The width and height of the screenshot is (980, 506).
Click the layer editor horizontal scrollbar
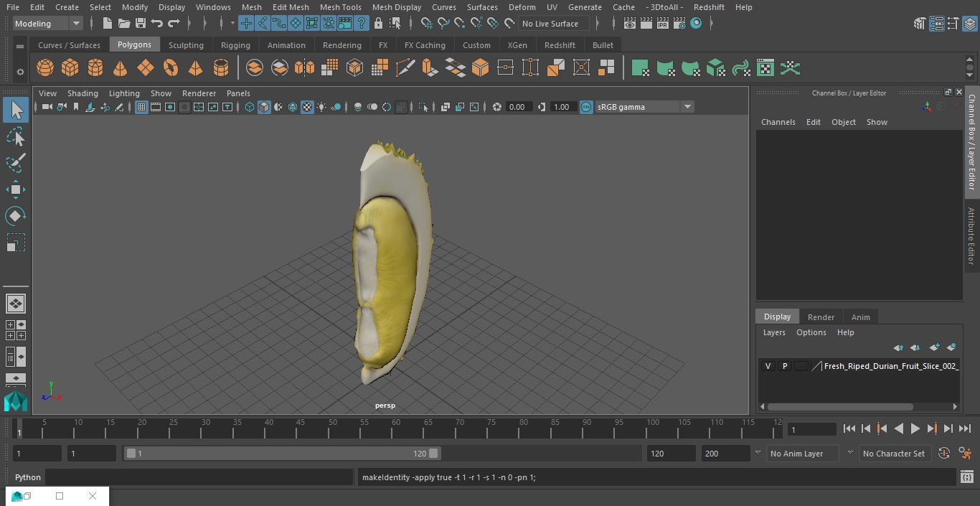pyautogui.click(x=840, y=406)
